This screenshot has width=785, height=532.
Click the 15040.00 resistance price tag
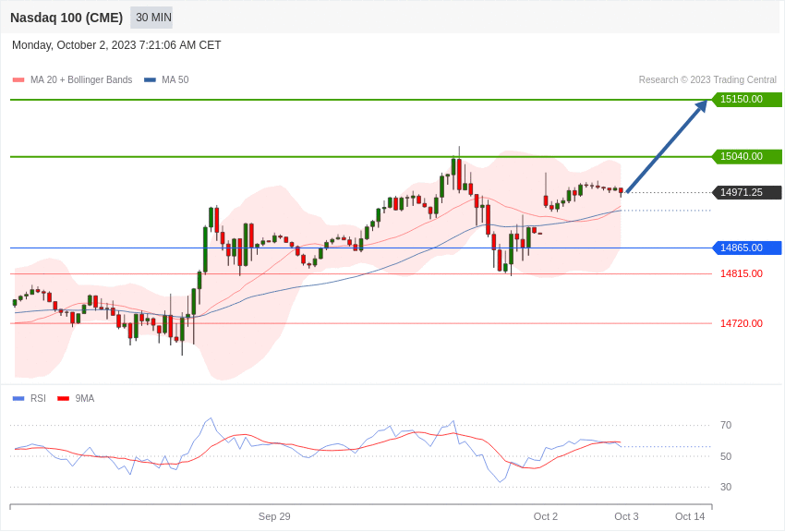[x=746, y=156]
